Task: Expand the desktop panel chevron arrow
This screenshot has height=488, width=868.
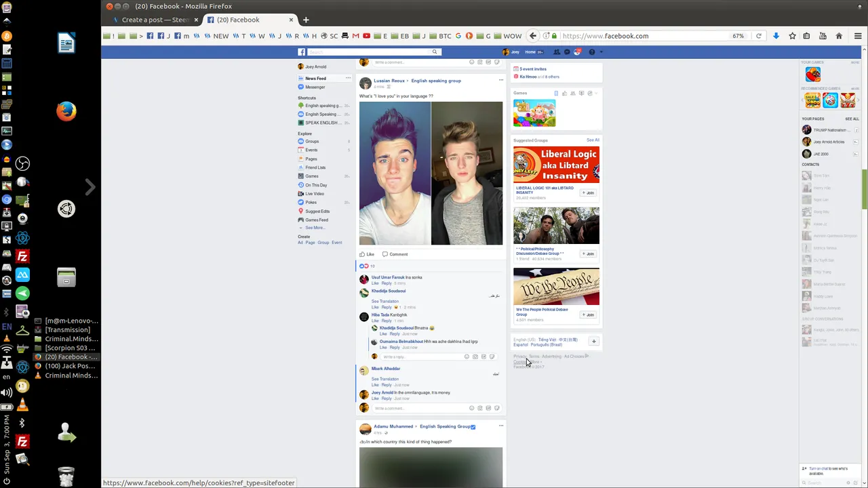Action: pos(90,186)
